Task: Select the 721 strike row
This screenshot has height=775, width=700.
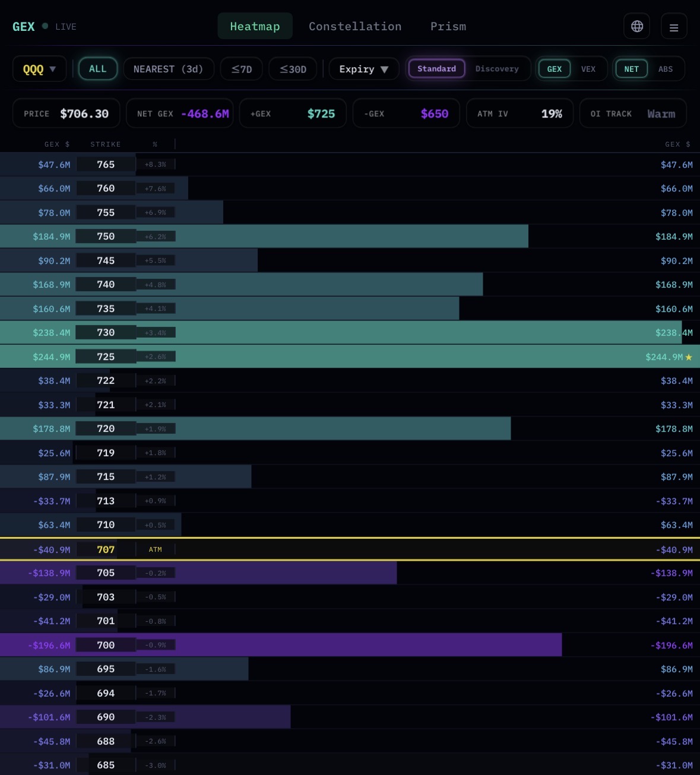Action: point(350,405)
